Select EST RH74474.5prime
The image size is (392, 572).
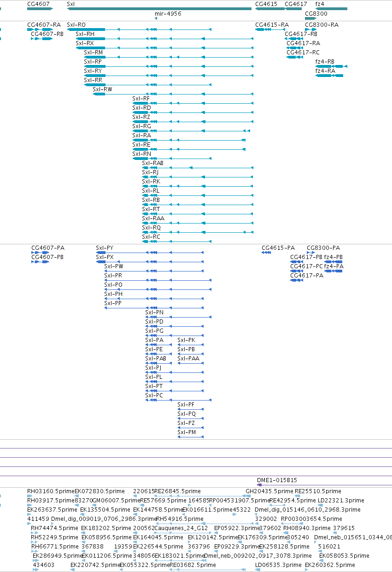pyautogui.click(x=53, y=528)
